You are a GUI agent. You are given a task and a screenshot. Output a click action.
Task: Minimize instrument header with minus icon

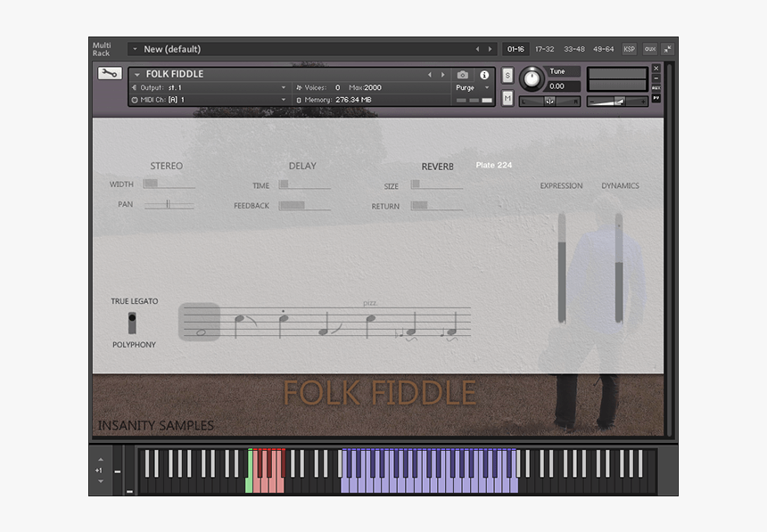(656, 78)
